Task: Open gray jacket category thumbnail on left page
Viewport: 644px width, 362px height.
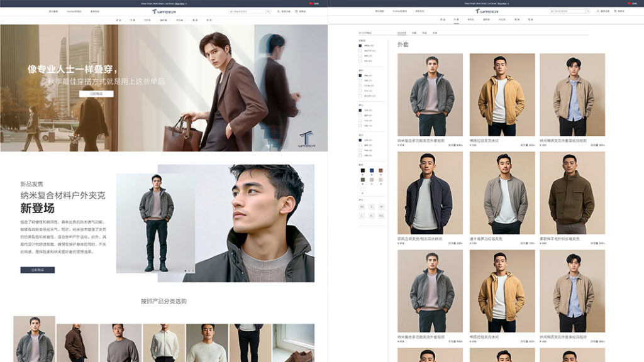Action: tap(35, 339)
